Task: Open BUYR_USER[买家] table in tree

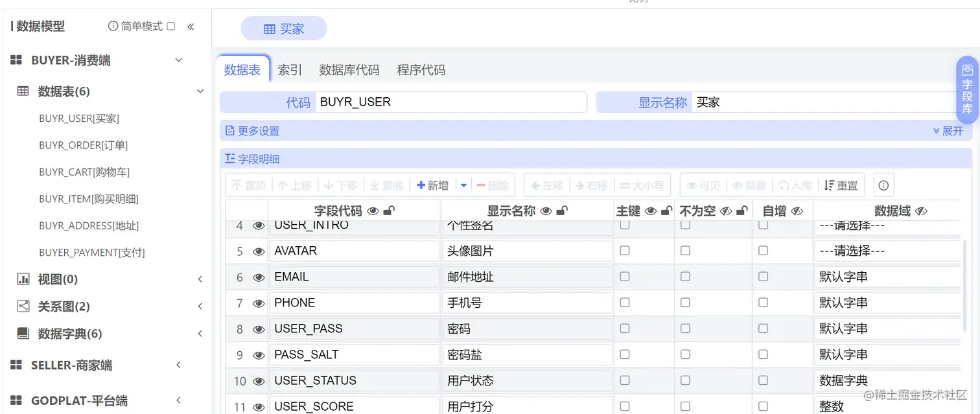Action: [79, 119]
